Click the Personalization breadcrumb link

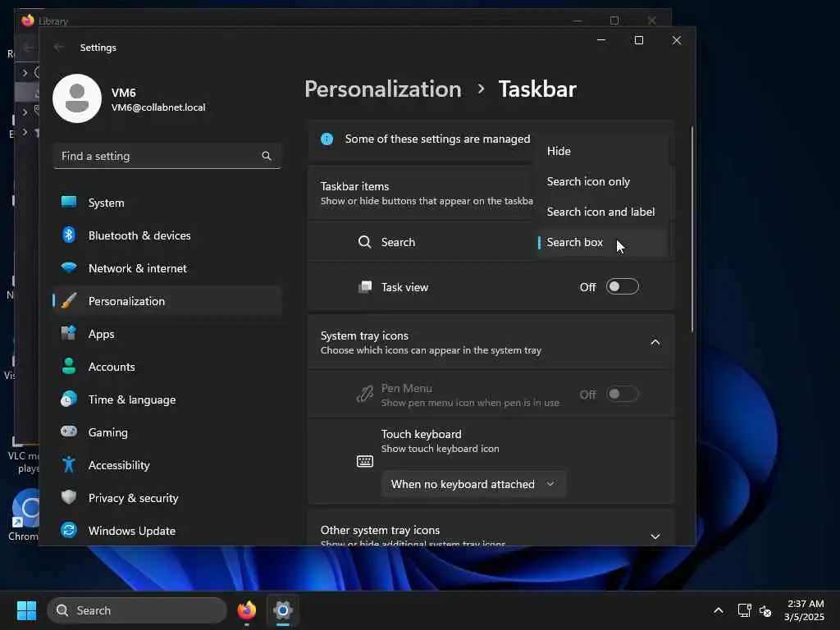pyautogui.click(x=383, y=89)
